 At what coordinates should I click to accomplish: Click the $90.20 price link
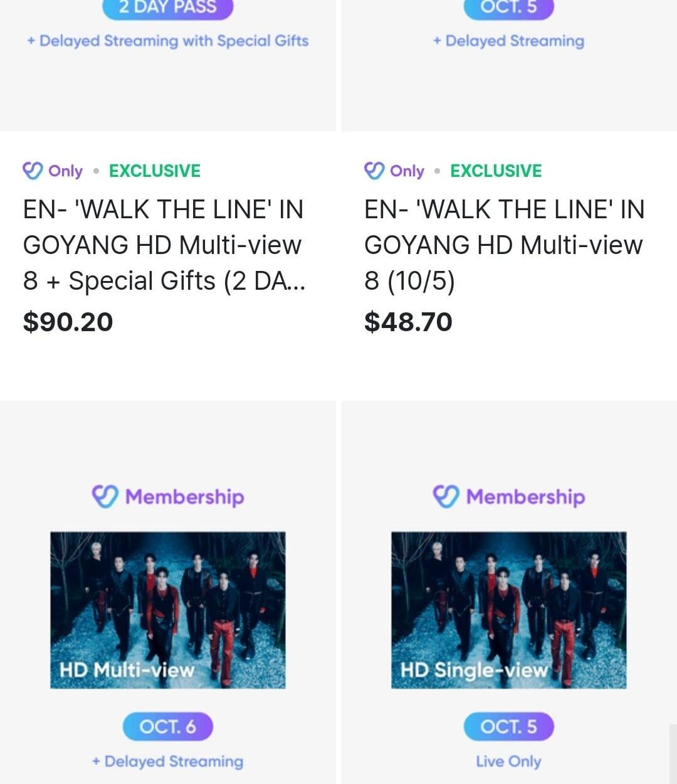[67, 322]
